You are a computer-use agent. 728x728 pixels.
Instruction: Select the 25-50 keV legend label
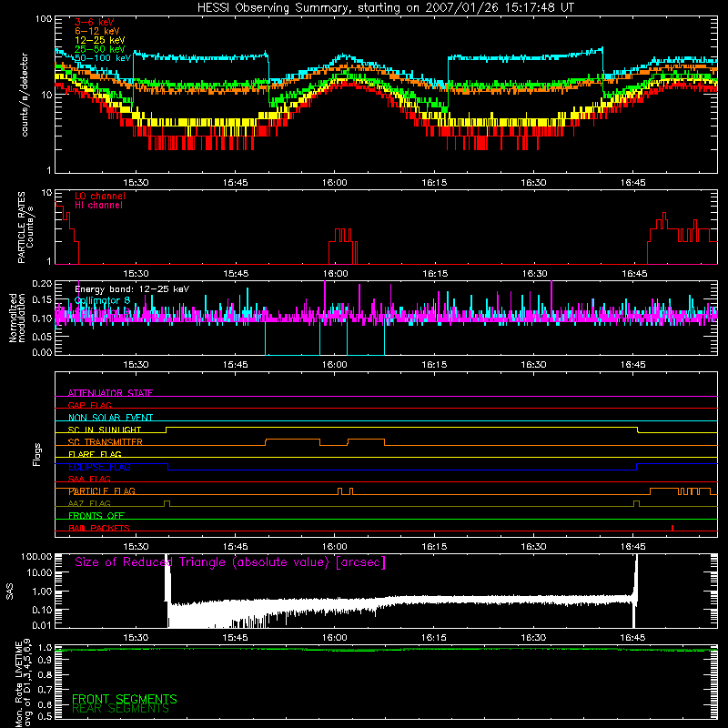coord(99,49)
